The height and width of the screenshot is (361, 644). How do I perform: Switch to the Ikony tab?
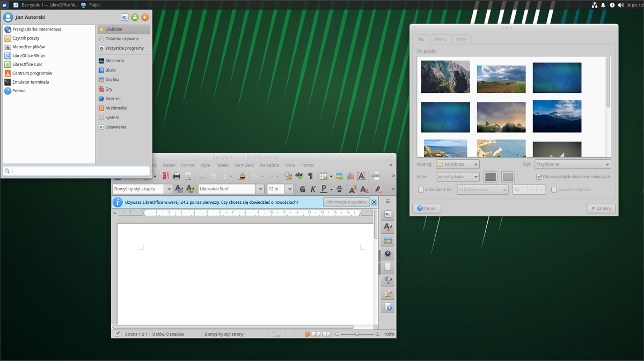pos(460,39)
